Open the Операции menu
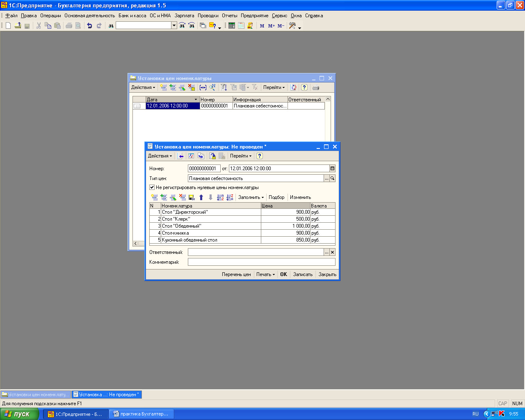This screenshot has width=525, height=420. pos(50,16)
